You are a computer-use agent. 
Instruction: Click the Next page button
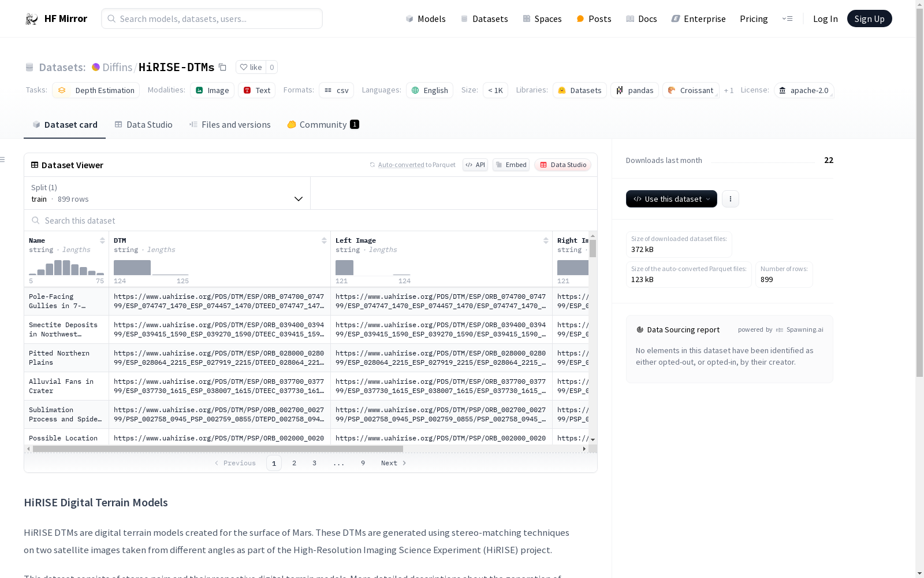[393, 463]
